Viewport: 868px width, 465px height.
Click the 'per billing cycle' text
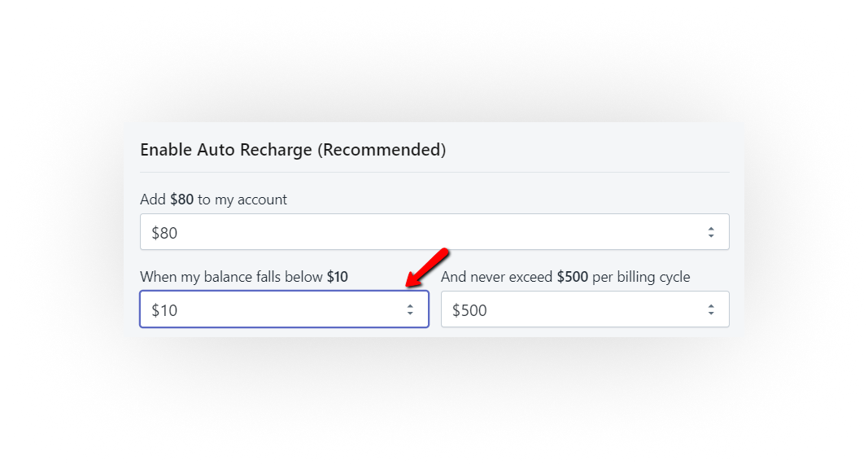[641, 277]
